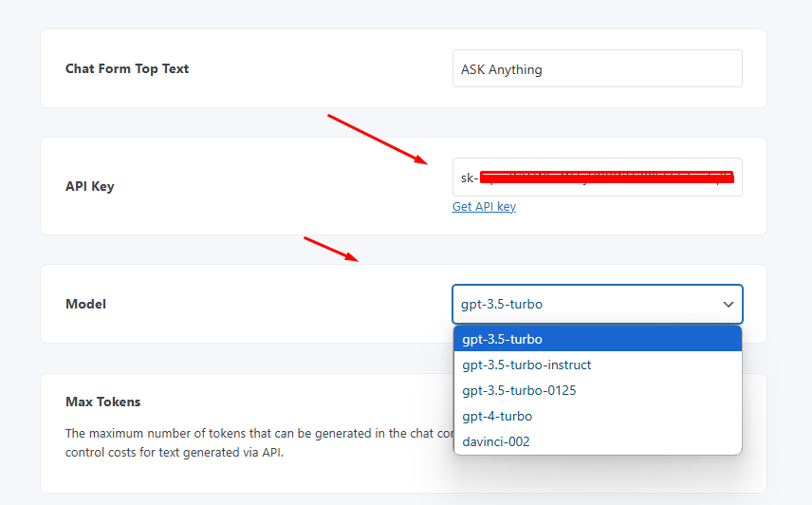Choose davinci-002 from the dropdown
Viewport: 812px width, 505px height.
598,441
